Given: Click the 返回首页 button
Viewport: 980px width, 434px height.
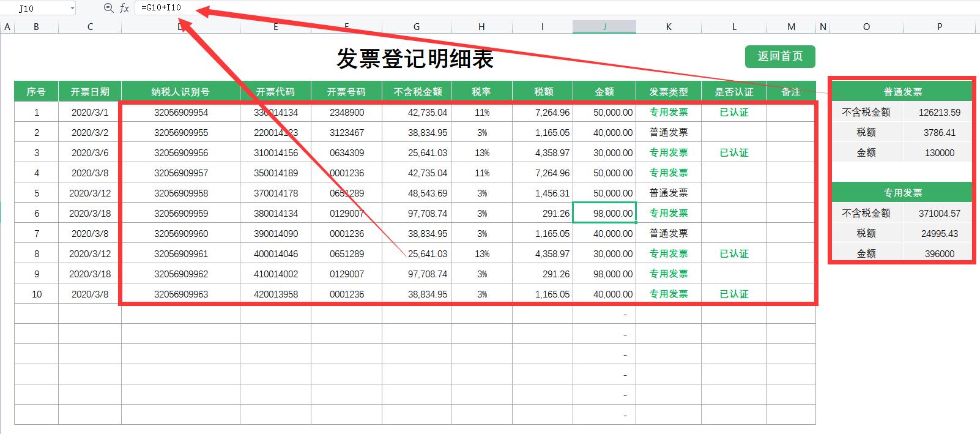Looking at the screenshot, I should [780, 56].
